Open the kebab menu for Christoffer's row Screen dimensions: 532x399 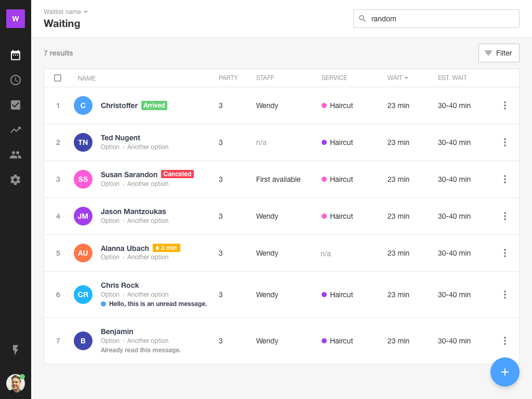505,105
